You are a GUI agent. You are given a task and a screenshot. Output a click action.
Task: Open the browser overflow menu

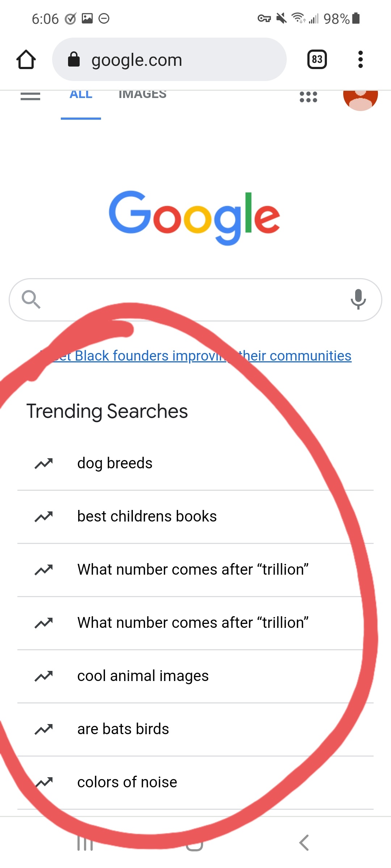[360, 59]
